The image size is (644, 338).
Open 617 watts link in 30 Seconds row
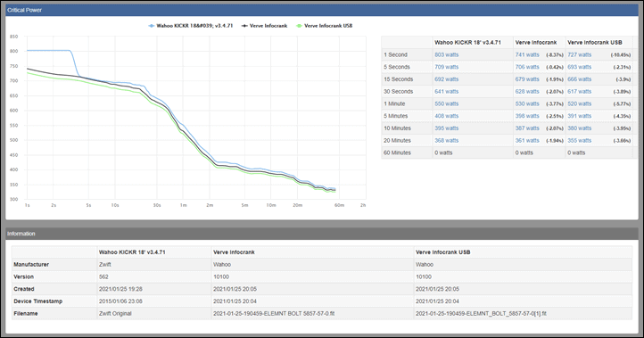pos(580,92)
